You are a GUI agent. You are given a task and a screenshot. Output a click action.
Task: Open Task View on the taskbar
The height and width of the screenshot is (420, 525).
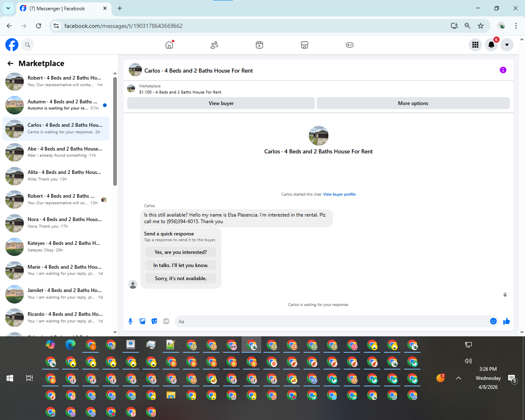tap(30, 378)
